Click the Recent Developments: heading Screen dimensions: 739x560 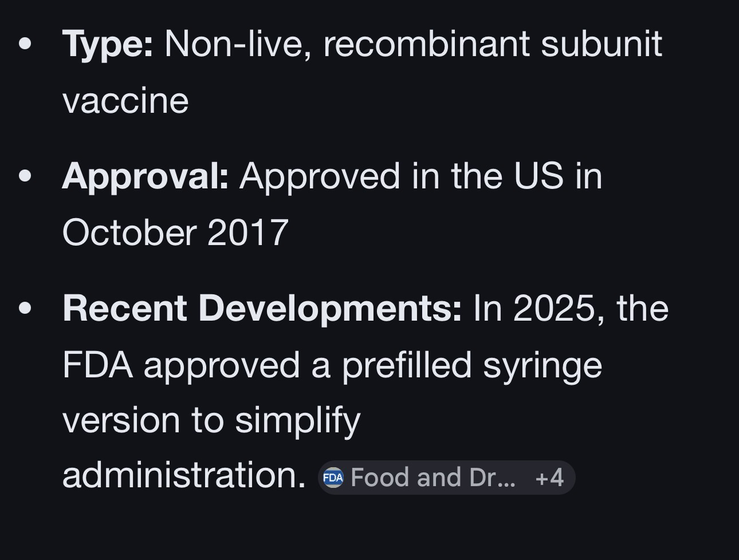click(262, 307)
